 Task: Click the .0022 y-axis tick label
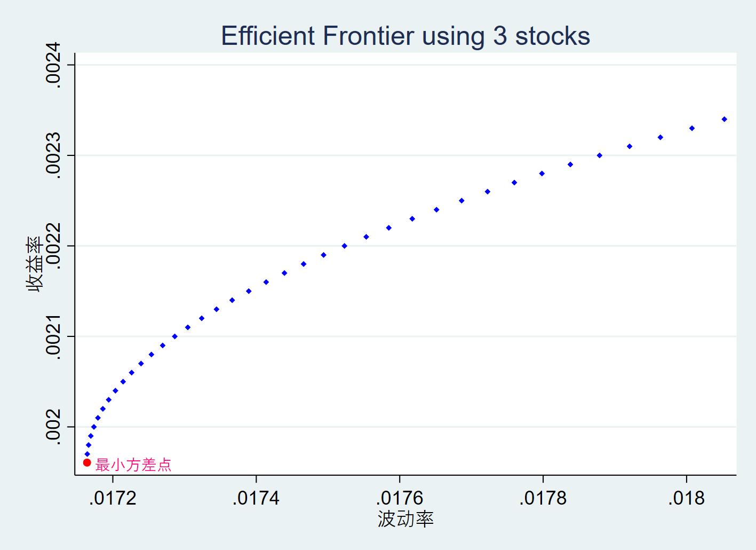pos(53,245)
